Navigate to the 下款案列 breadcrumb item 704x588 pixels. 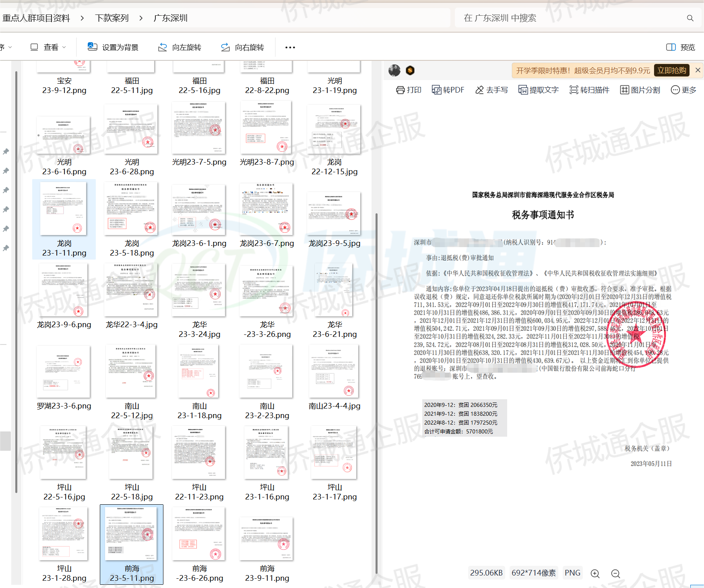111,18
